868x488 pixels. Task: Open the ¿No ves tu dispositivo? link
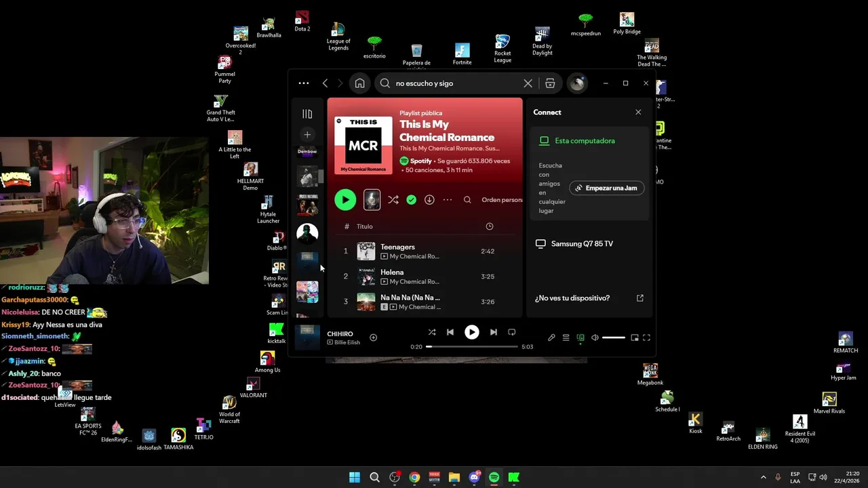click(589, 298)
